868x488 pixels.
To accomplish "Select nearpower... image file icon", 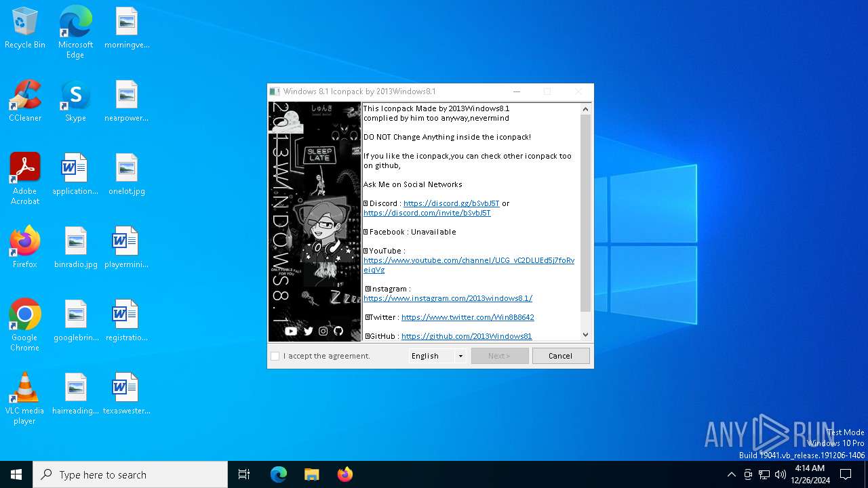I will click(x=127, y=102).
